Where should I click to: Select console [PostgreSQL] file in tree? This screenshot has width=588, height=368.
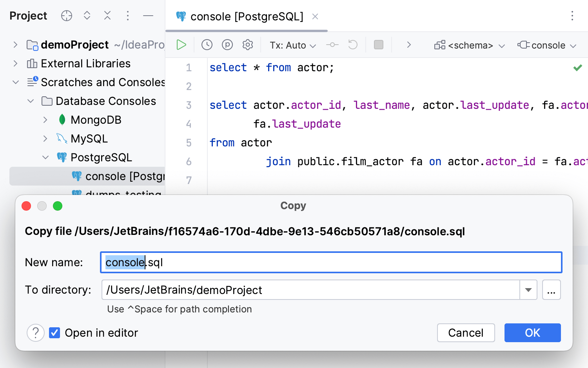[87, 176]
